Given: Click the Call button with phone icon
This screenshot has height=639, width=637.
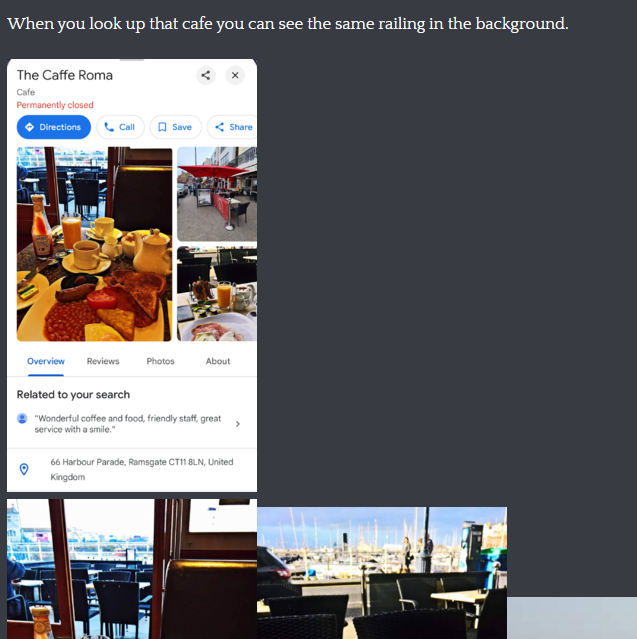Looking at the screenshot, I should point(121,127).
